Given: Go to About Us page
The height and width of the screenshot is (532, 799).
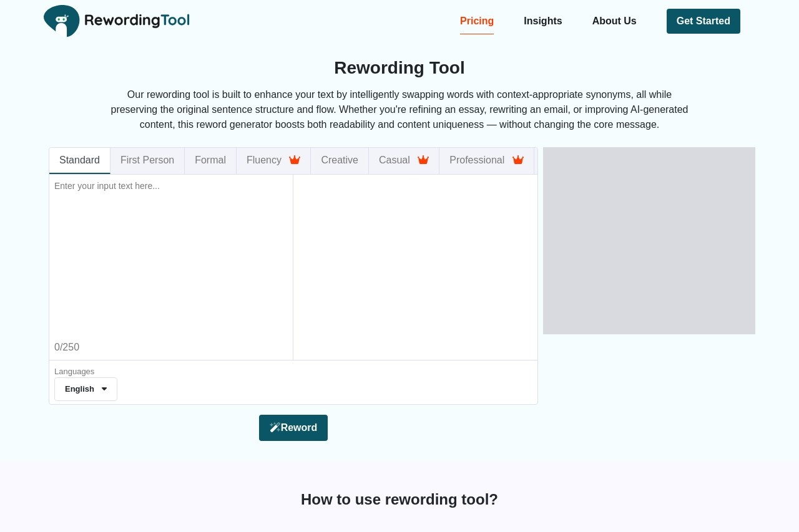Looking at the screenshot, I should pyautogui.click(x=614, y=21).
